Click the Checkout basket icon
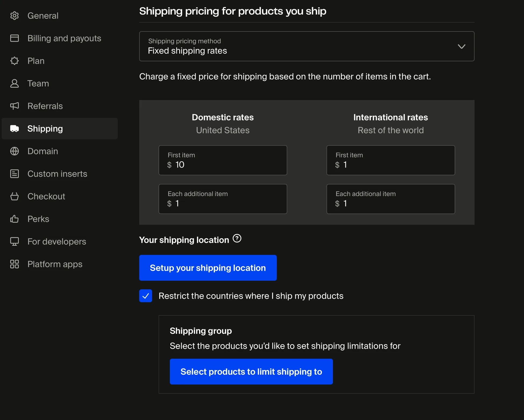Image resolution: width=524 pixels, height=420 pixels. point(15,196)
